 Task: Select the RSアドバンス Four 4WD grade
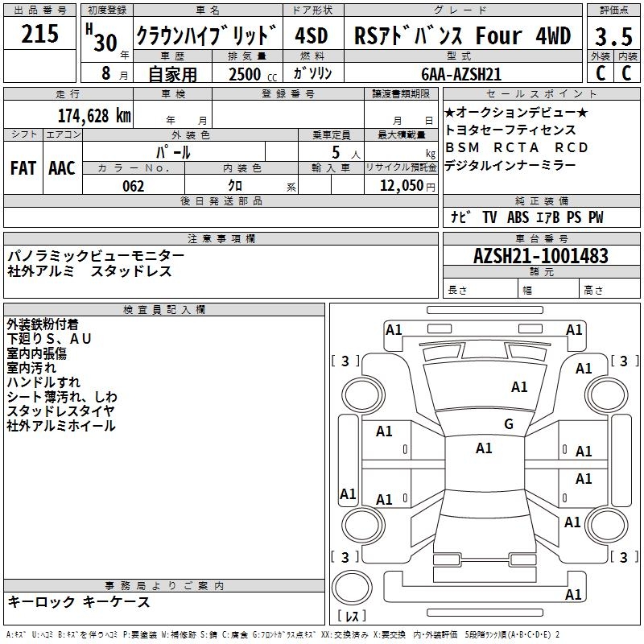pos(462,36)
